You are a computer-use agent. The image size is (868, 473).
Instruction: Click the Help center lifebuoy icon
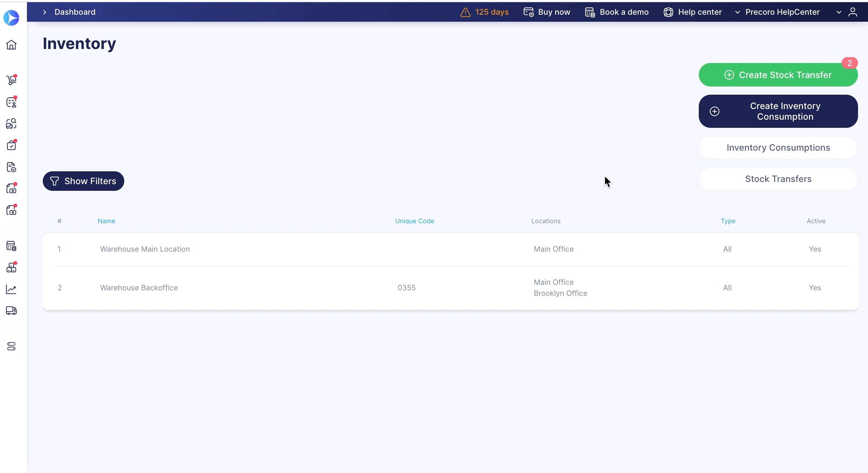[x=668, y=12]
